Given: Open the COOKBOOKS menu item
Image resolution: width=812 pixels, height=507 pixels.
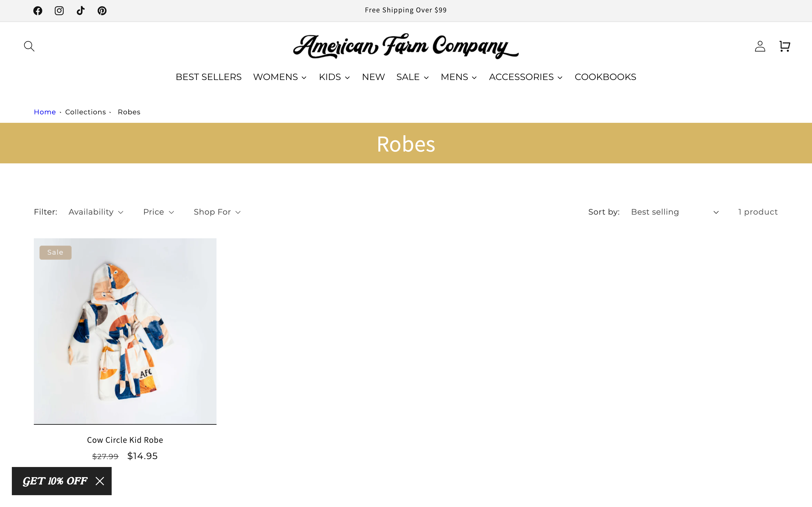Looking at the screenshot, I should coord(605,77).
